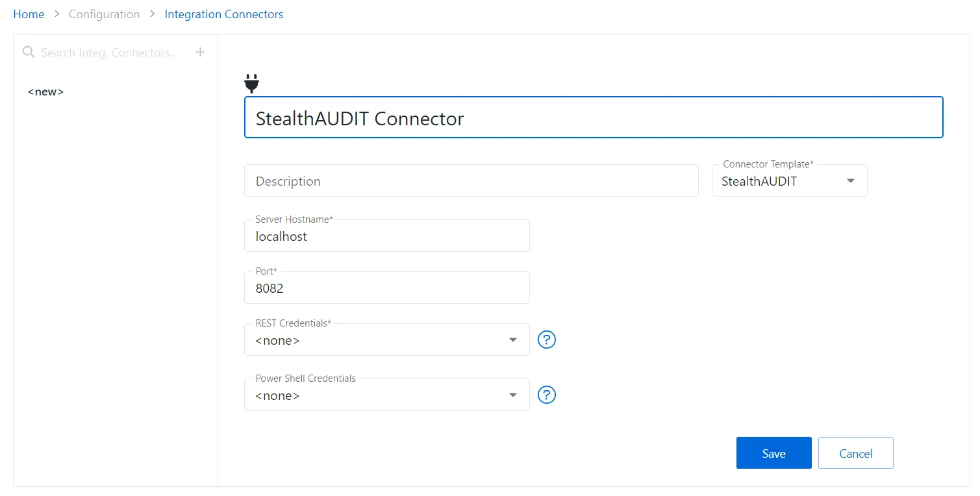The width and height of the screenshot is (980, 496).
Task: Open Configuration breadcrumb
Action: (104, 14)
